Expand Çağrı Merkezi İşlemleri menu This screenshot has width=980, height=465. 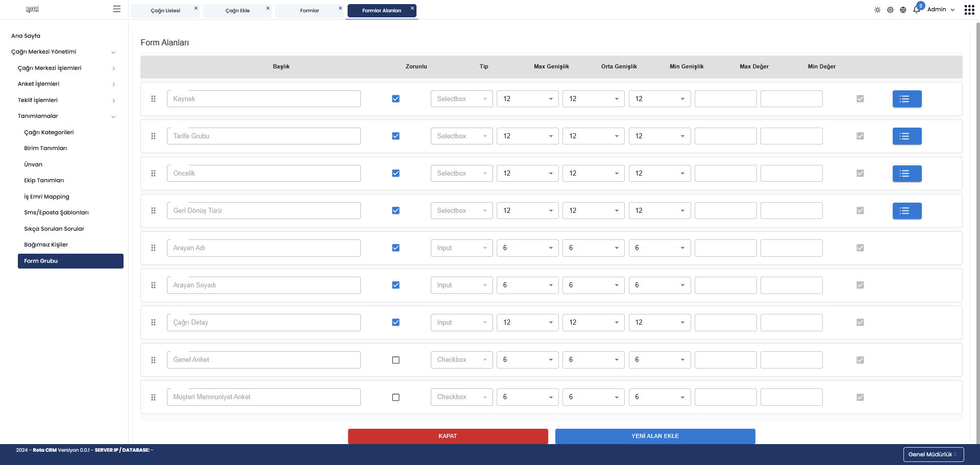pos(66,68)
